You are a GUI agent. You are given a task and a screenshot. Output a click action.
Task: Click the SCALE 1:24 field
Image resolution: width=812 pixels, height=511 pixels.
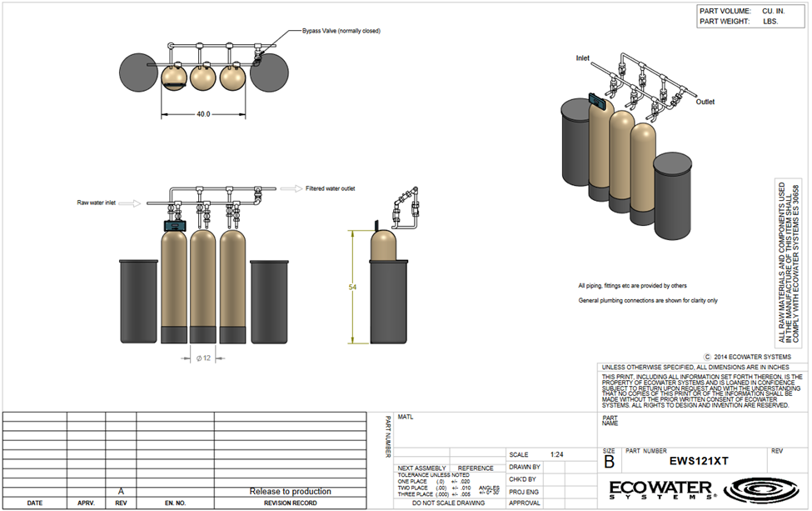[550, 454]
